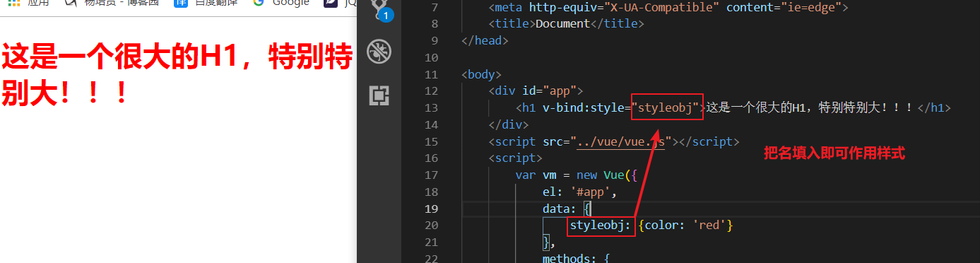The height and width of the screenshot is (263, 980).
Task: Click the closing </head> tag
Action: 485,41
